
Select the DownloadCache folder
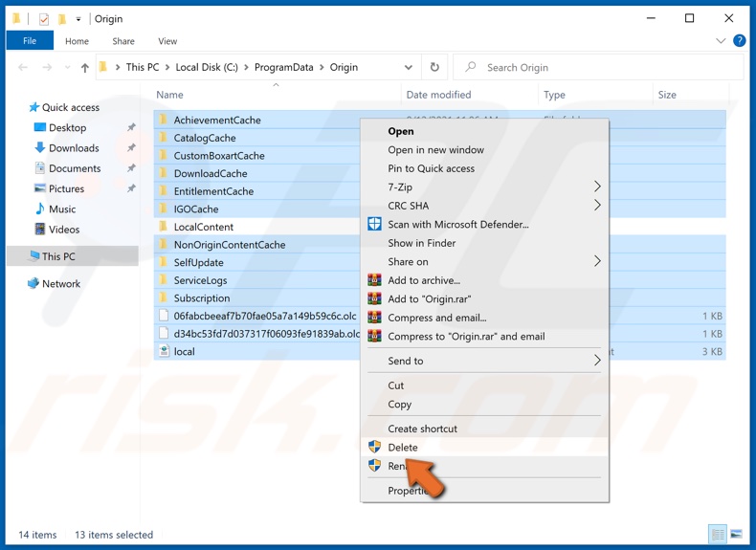(x=211, y=173)
